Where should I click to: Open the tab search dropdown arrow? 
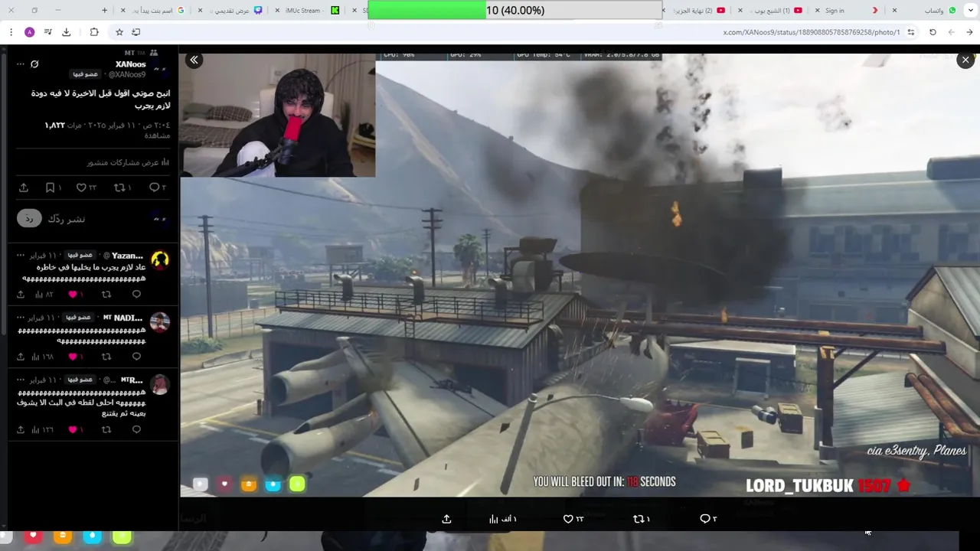pyautogui.click(x=969, y=11)
